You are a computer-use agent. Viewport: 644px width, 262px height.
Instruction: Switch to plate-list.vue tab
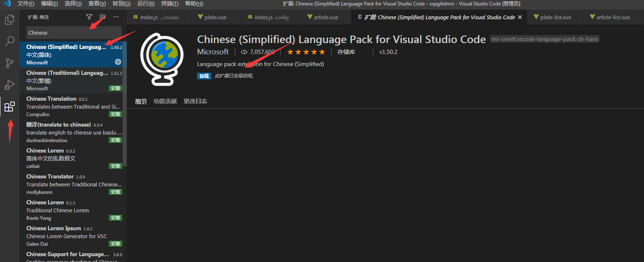tap(555, 17)
